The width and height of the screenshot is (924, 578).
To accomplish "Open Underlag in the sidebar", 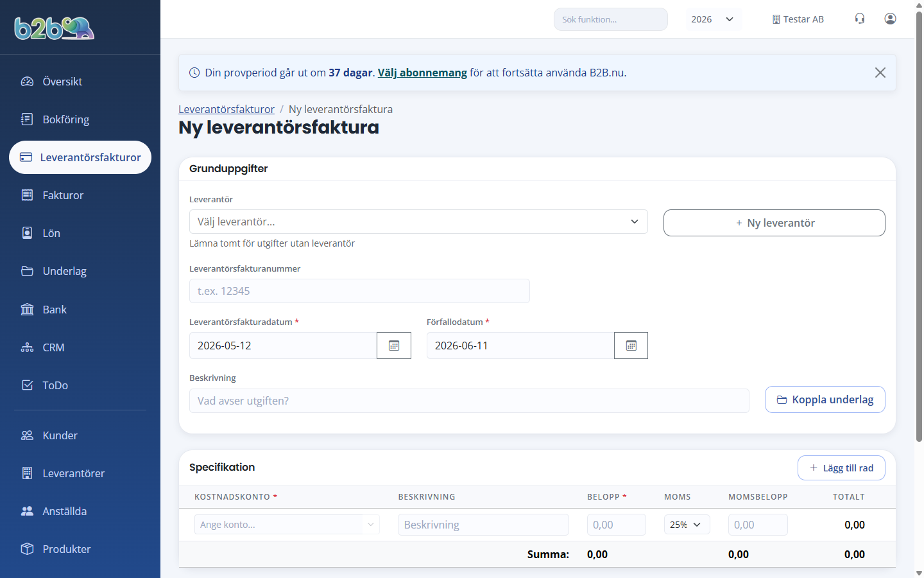I will 80,271.
